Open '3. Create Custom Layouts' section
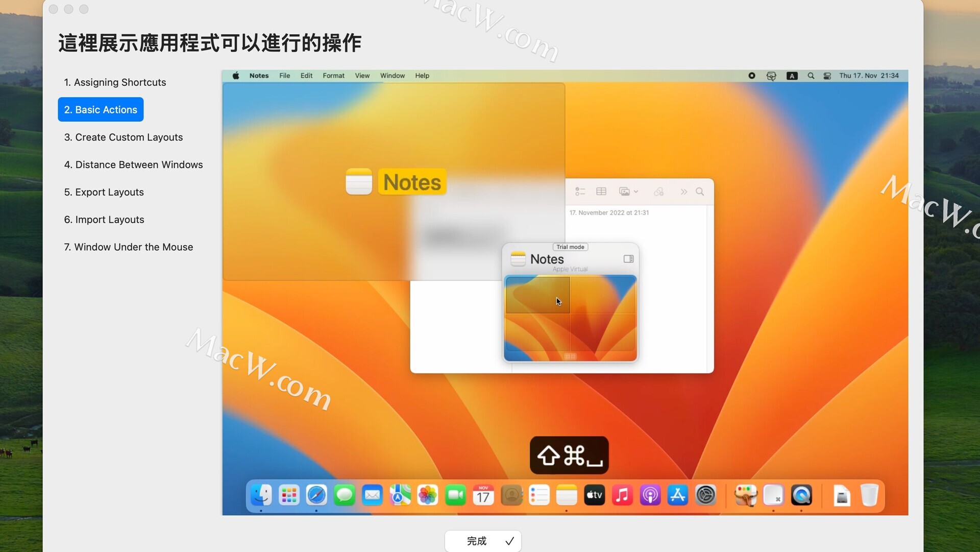The height and width of the screenshot is (552, 980). click(x=123, y=137)
